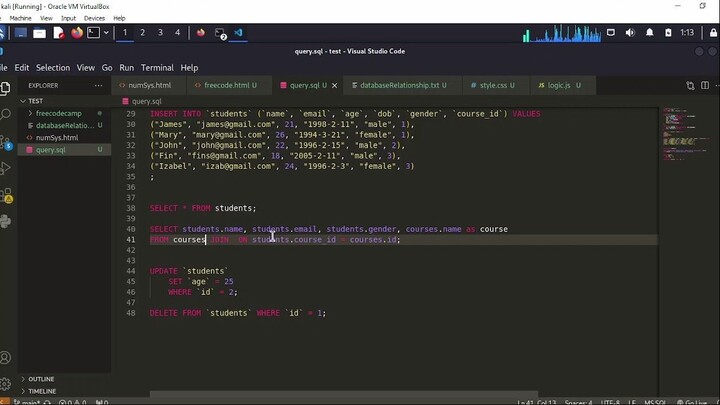Open the Search view in the activity bar

coord(6,114)
